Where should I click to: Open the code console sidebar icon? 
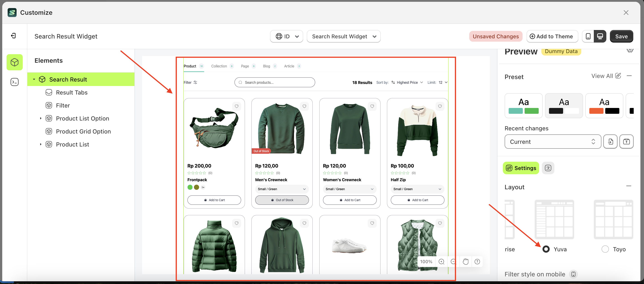point(15,82)
